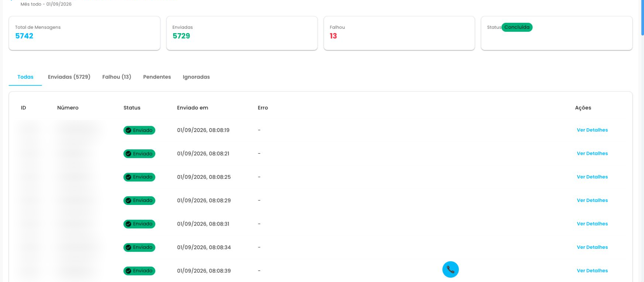Click the timestamp 01/09/2026, 08:08:25

click(204, 177)
